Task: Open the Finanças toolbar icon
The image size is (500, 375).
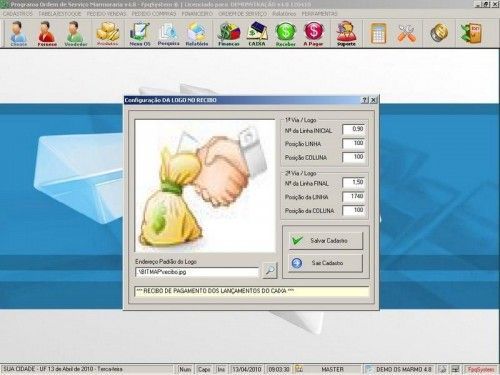Action: click(229, 33)
